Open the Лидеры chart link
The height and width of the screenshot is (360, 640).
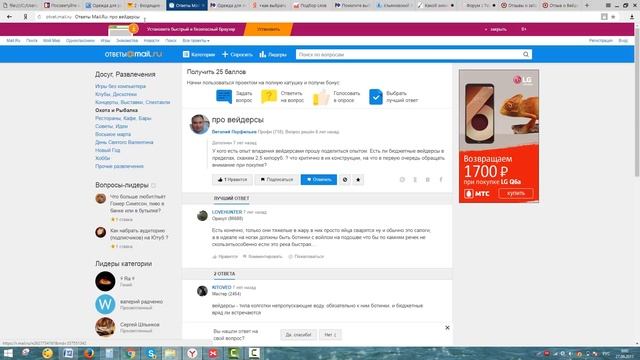(273, 54)
